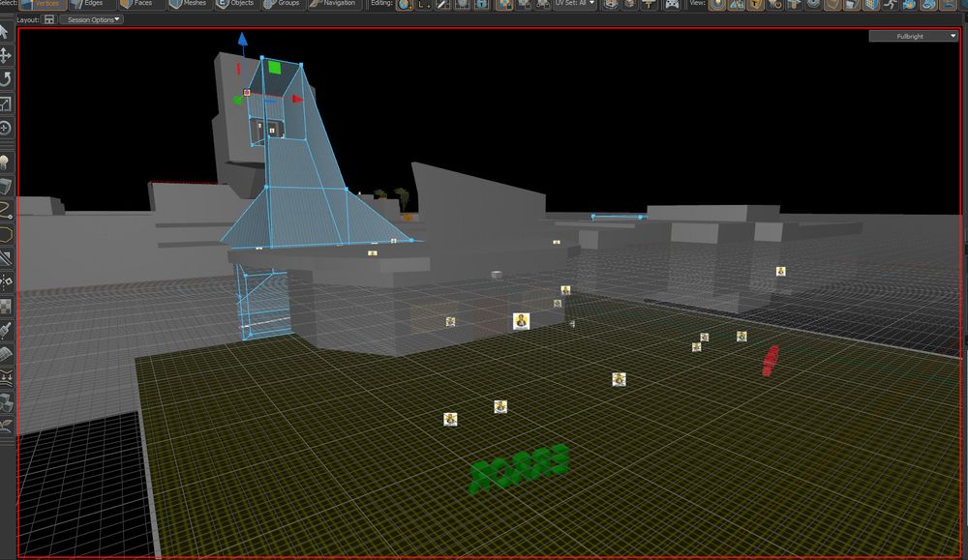Select the Rotate tool
The image size is (968, 560).
6,79
